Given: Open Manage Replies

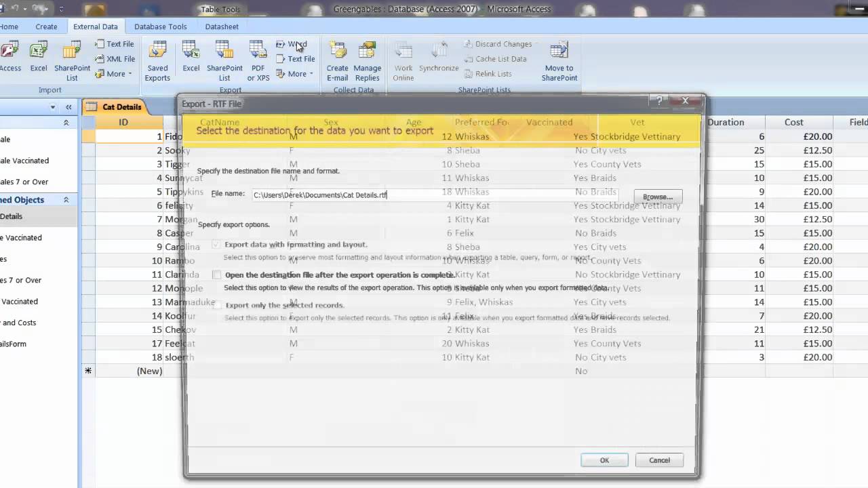Looking at the screenshot, I should 367,61.
